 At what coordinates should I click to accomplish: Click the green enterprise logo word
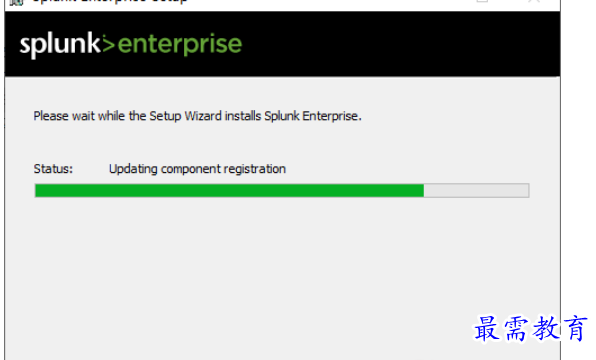click(x=180, y=46)
